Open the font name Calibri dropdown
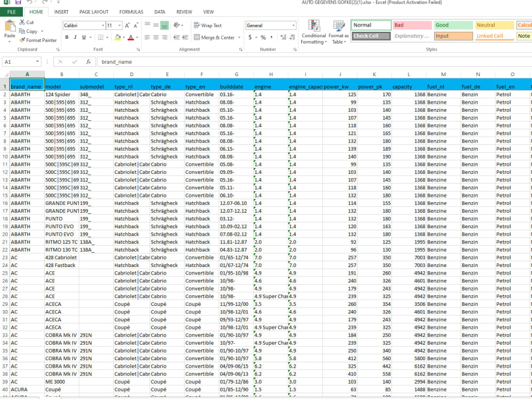This screenshot has height=399, width=532. point(103,26)
